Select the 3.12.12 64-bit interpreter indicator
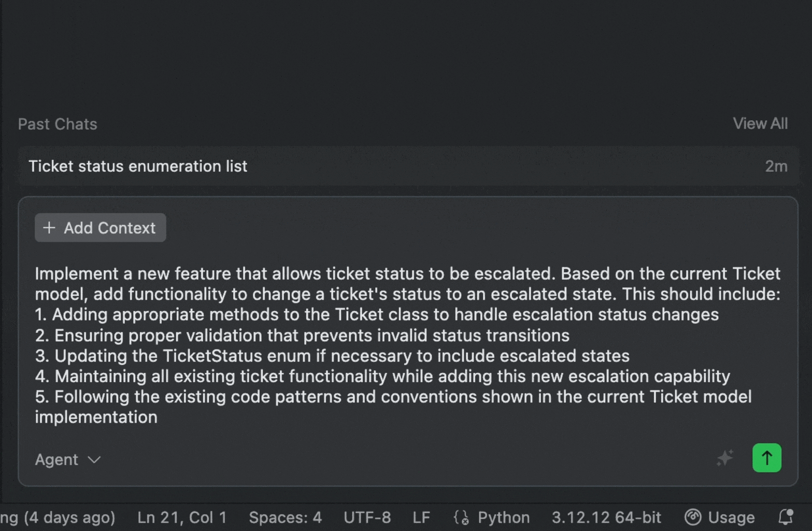Image resolution: width=812 pixels, height=531 pixels. click(x=606, y=517)
